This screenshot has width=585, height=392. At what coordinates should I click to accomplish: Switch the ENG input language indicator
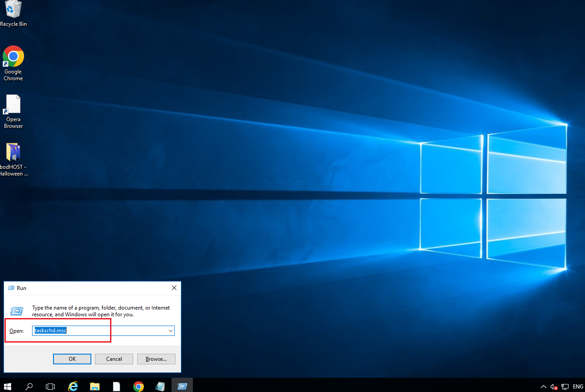578,387
